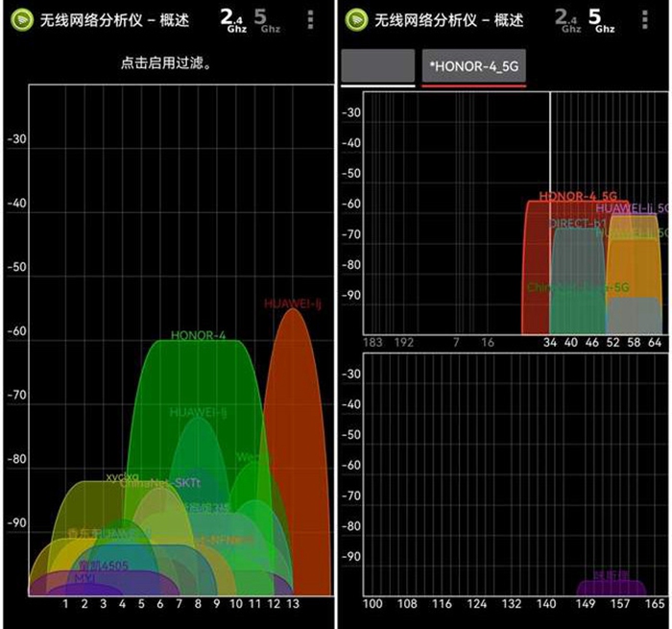Viewport: 672px width, 629px height.
Task: Tap channel 6 on the 2.4GHz axis
Action: (160, 604)
